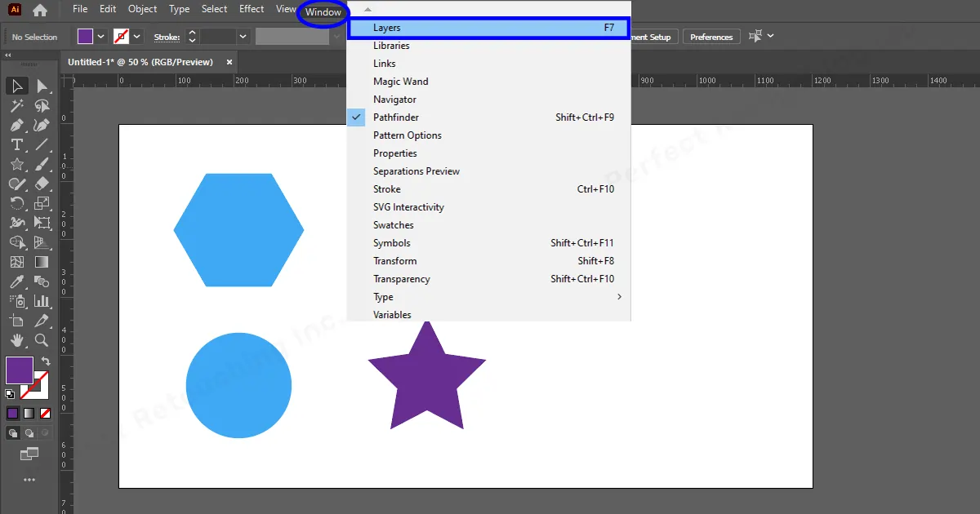The height and width of the screenshot is (514, 980).
Task: Click the purple Fill color swatch in toolbar
Action: 18,370
